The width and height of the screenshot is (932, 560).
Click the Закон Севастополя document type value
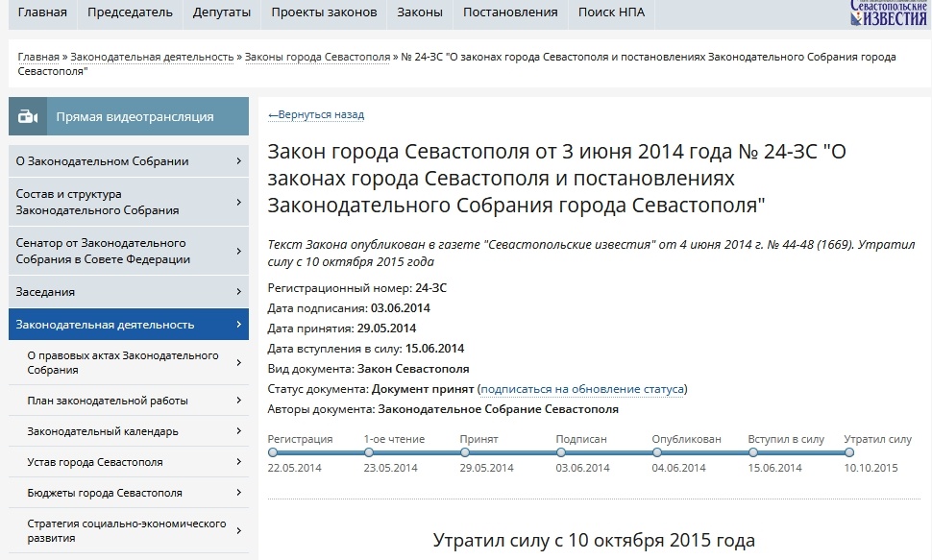click(413, 369)
